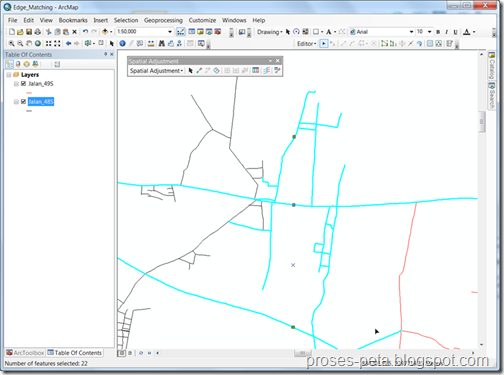Select the Identify tool icon
The image size is (504, 375).
tap(122, 43)
